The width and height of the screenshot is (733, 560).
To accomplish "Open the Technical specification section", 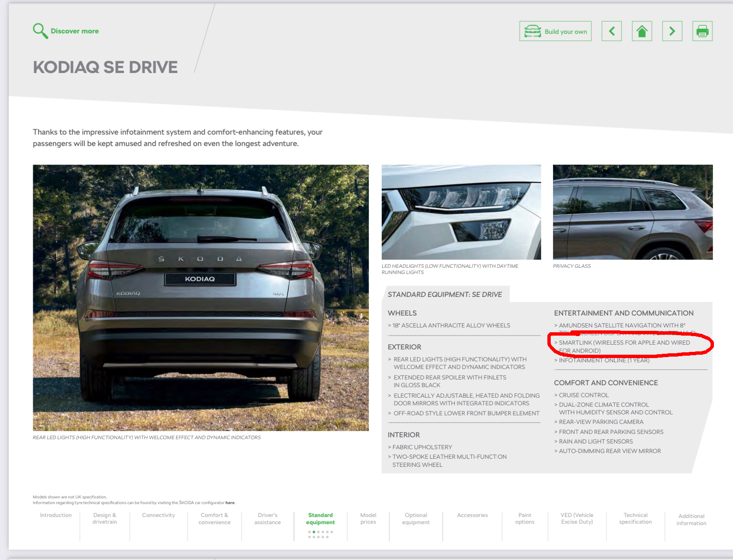I will pos(635,518).
